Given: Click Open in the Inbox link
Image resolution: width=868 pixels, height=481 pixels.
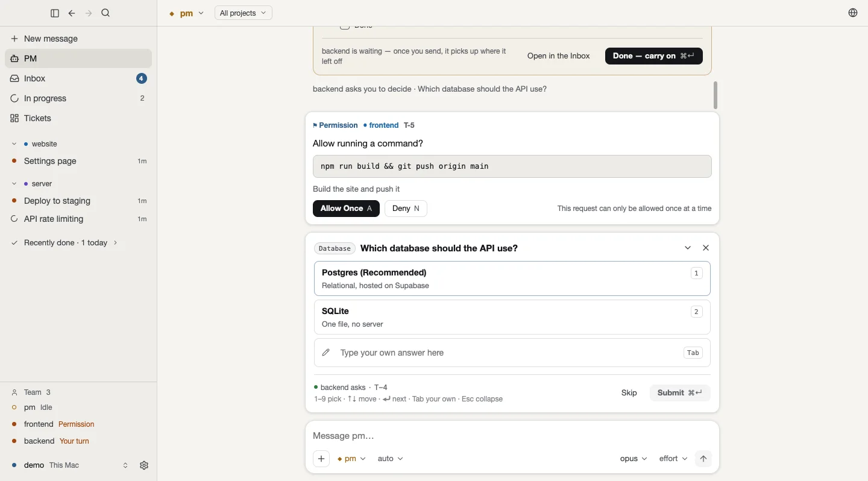Looking at the screenshot, I should pyautogui.click(x=559, y=56).
